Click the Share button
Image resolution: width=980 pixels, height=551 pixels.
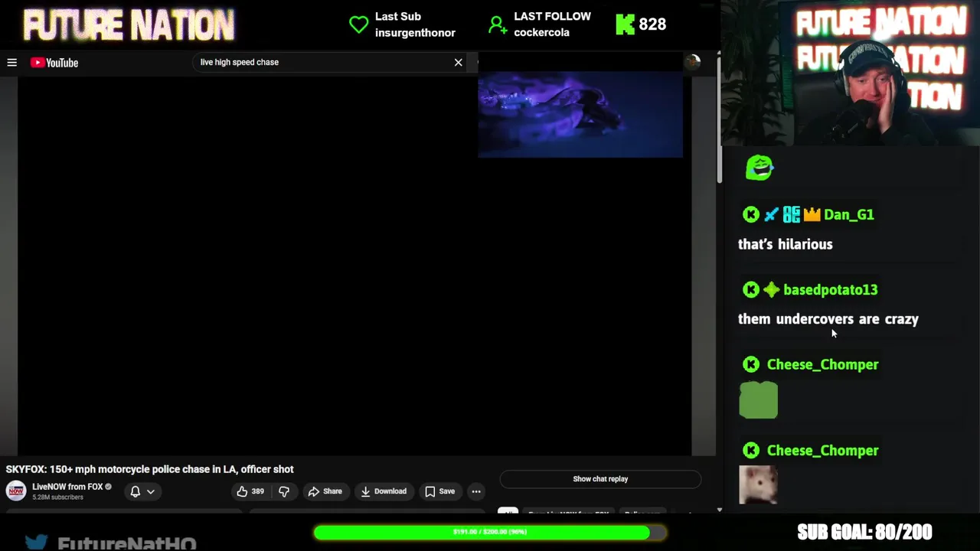pos(325,491)
